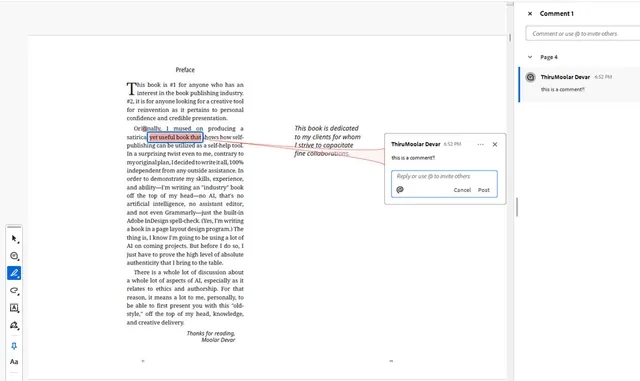
Task: Cancel the reply
Action: click(462, 190)
